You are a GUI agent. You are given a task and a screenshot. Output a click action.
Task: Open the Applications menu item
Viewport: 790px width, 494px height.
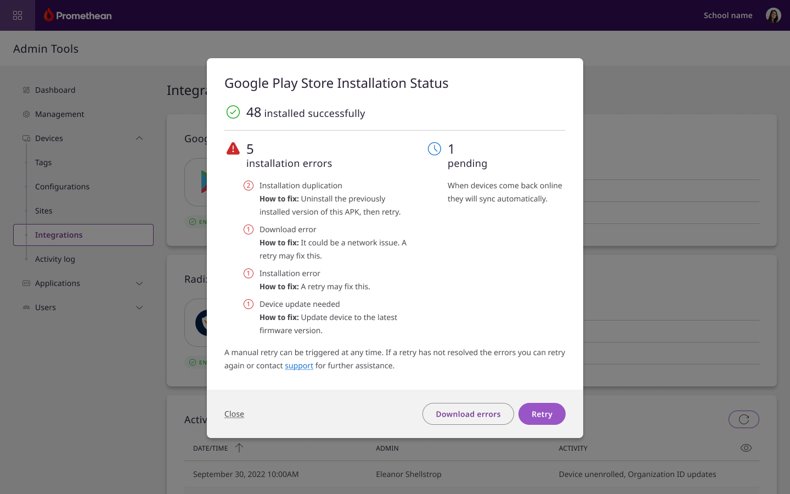tap(57, 283)
